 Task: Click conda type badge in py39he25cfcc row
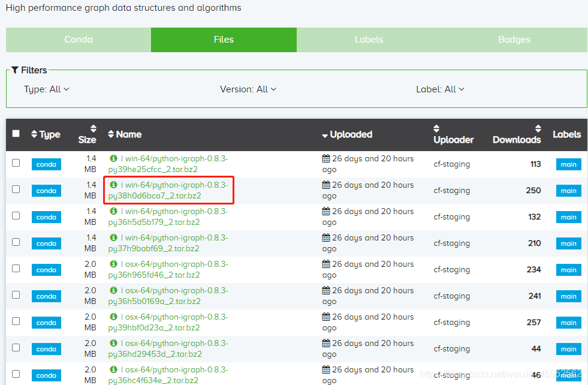tap(46, 164)
